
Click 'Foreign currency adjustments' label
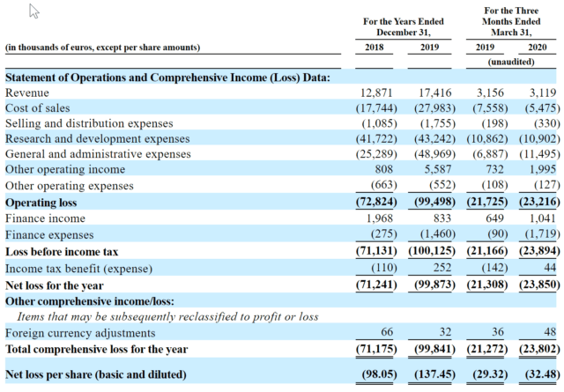(80, 333)
